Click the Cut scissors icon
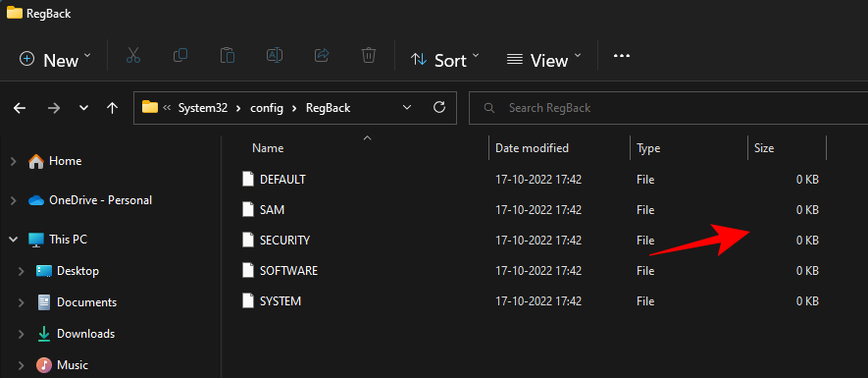 [133, 55]
